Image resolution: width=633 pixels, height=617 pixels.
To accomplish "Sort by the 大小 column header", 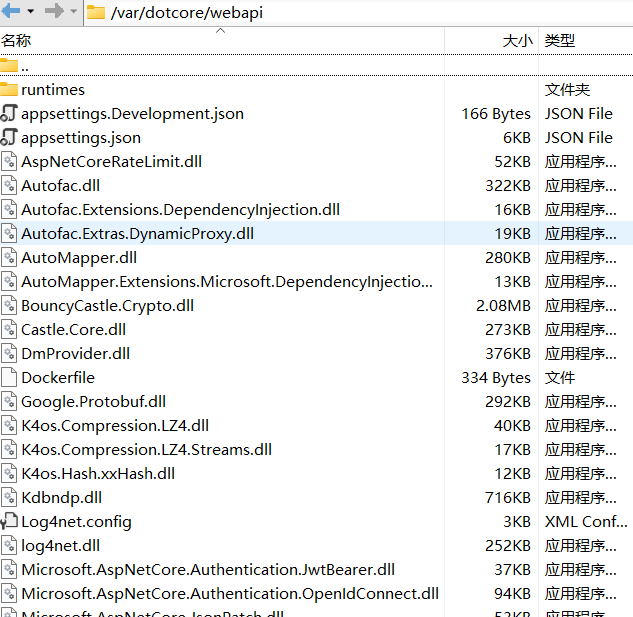I will [518, 40].
